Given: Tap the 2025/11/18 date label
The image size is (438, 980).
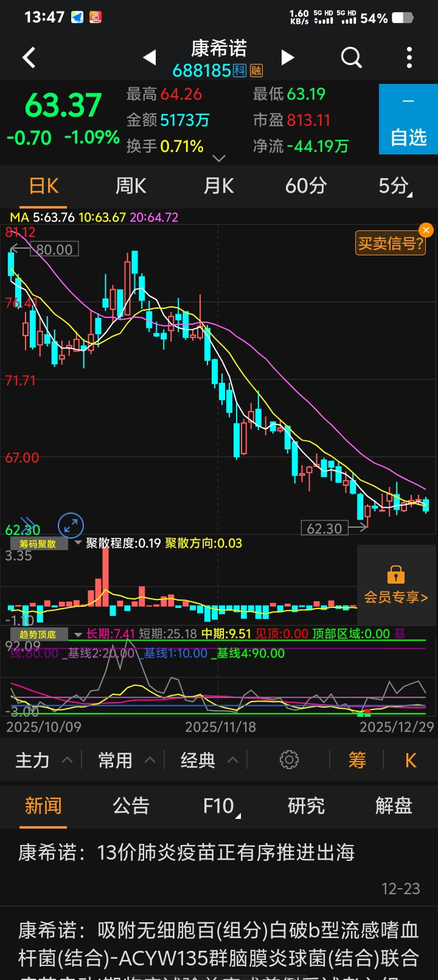Looking at the screenshot, I should coord(220,727).
